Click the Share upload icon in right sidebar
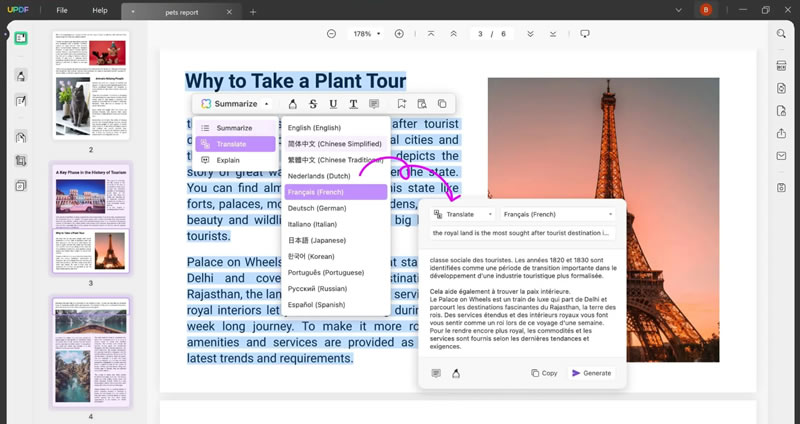Image resolution: width=800 pixels, height=424 pixels. pos(781,133)
